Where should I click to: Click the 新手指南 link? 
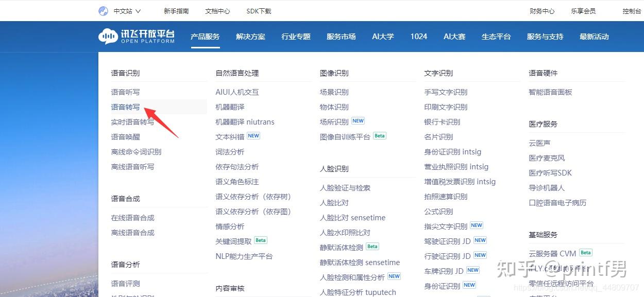tap(176, 11)
